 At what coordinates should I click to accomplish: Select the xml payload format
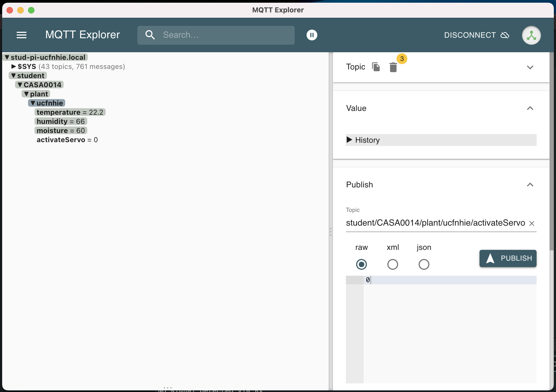point(392,264)
